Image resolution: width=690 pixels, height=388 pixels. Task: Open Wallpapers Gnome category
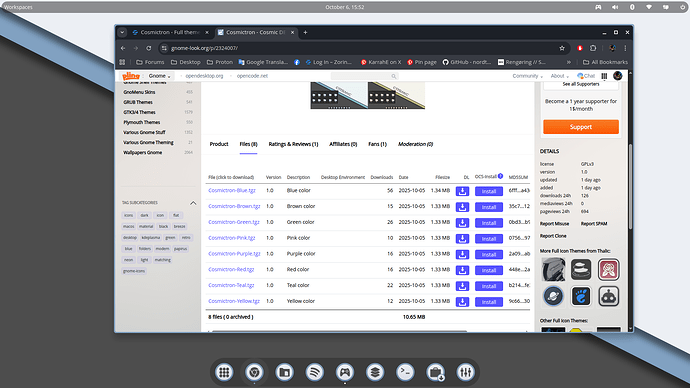tap(143, 153)
